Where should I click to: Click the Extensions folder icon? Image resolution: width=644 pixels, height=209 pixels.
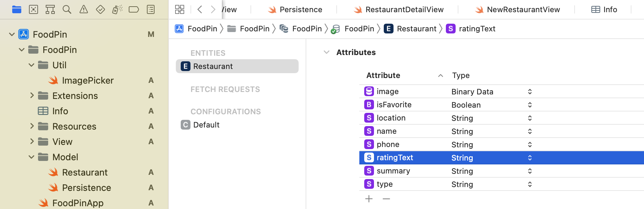point(43,95)
